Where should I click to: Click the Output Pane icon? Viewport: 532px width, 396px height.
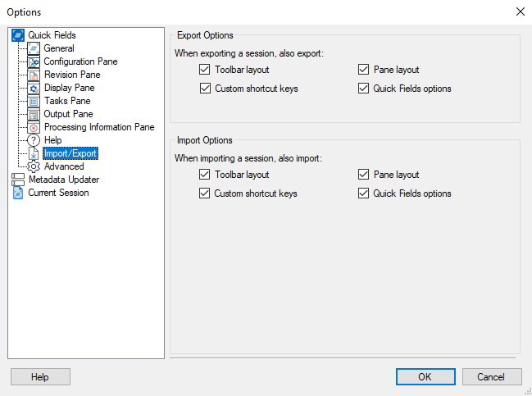pyautogui.click(x=34, y=114)
